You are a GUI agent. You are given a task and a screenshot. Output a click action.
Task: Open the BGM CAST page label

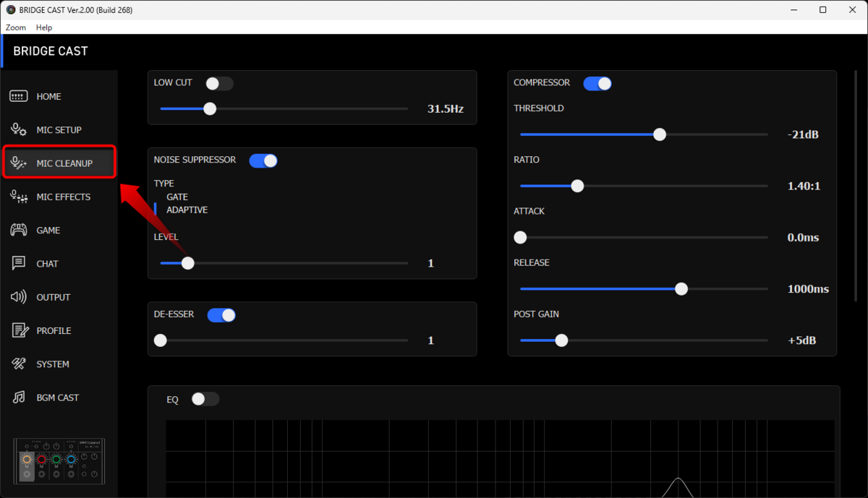[x=58, y=398]
